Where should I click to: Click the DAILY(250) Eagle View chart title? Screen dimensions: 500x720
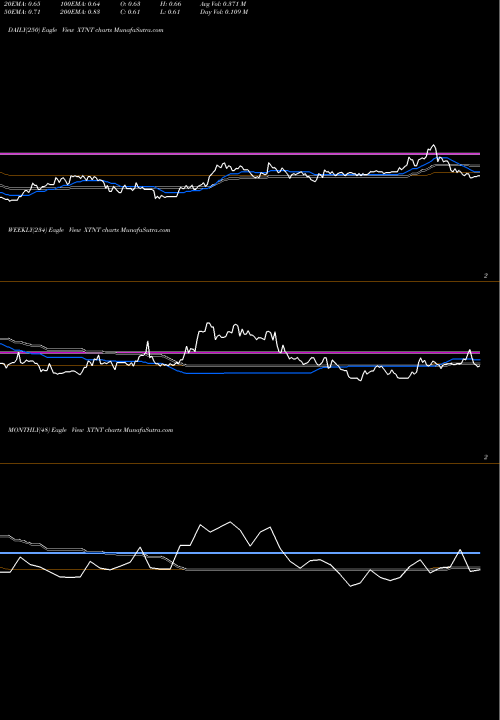(85, 30)
